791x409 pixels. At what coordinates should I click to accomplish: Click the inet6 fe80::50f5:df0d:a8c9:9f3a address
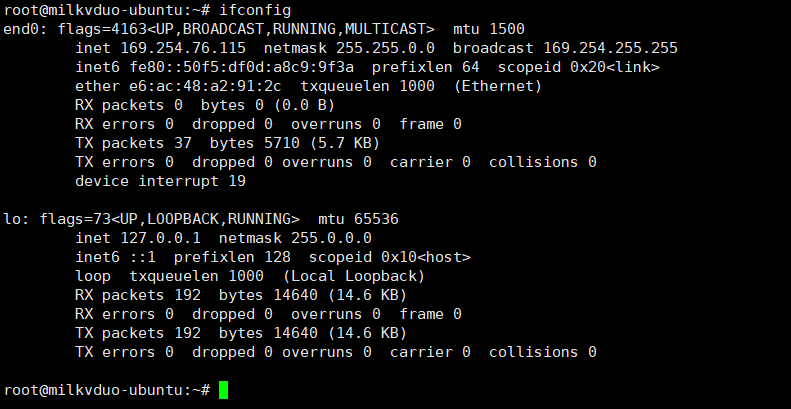click(242, 67)
